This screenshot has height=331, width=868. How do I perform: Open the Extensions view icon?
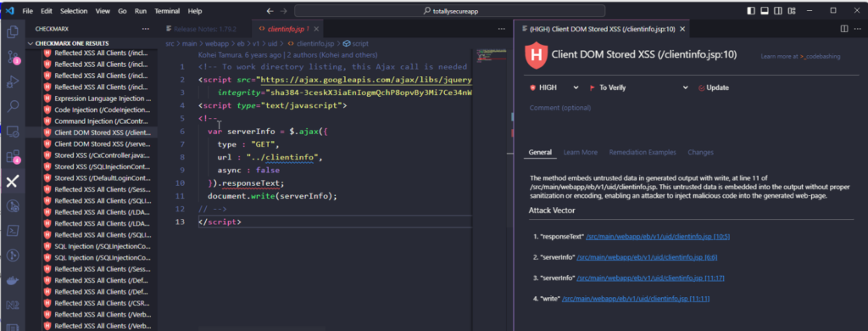(x=12, y=157)
